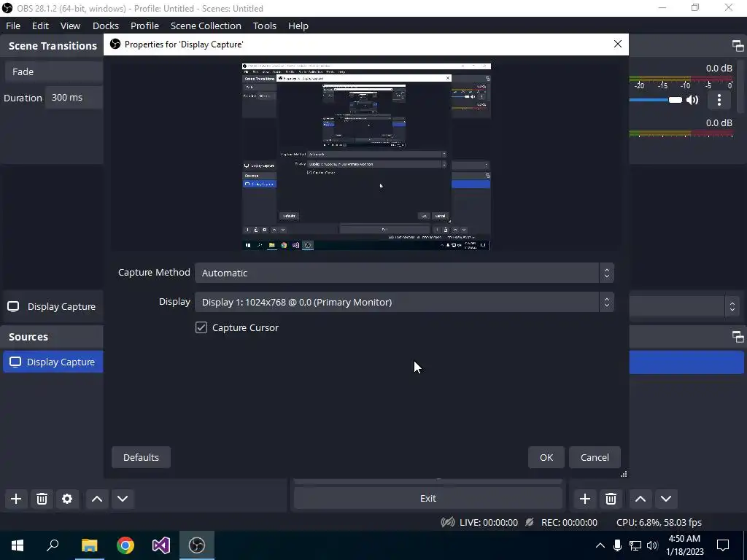747x560 pixels.
Task: Launch Google Chrome from taskbar
Action: click(x=125, y=545)
